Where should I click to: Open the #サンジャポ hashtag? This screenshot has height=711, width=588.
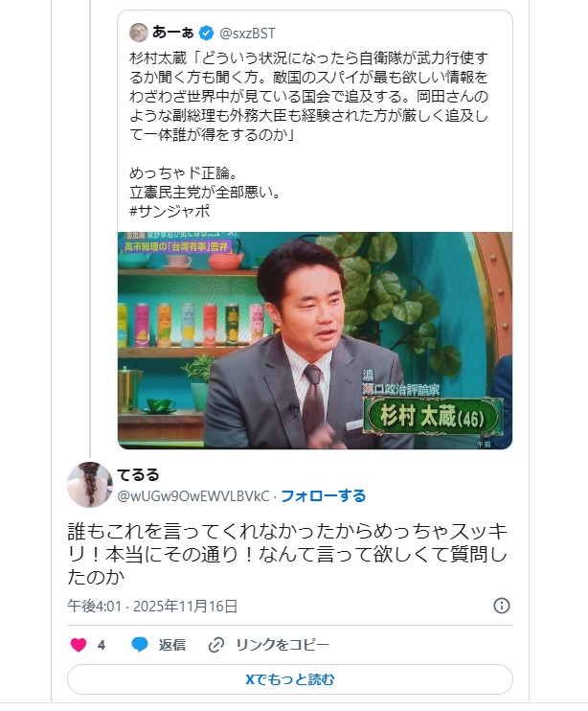(x=170, y=212)
